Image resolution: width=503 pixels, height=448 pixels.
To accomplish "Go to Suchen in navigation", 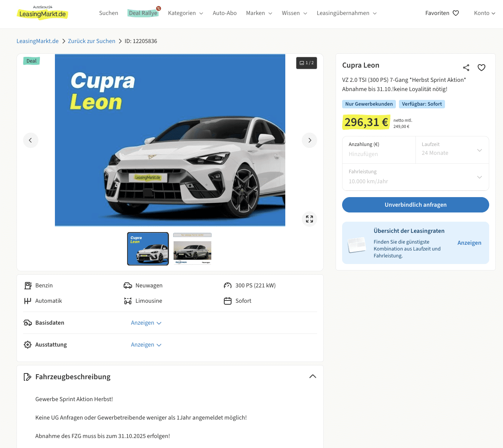I will [109, 13].
